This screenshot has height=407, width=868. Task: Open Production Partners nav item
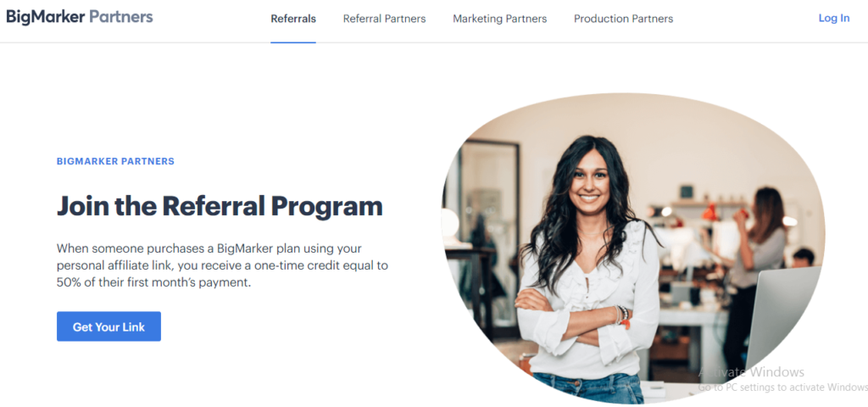coord(623,19)
